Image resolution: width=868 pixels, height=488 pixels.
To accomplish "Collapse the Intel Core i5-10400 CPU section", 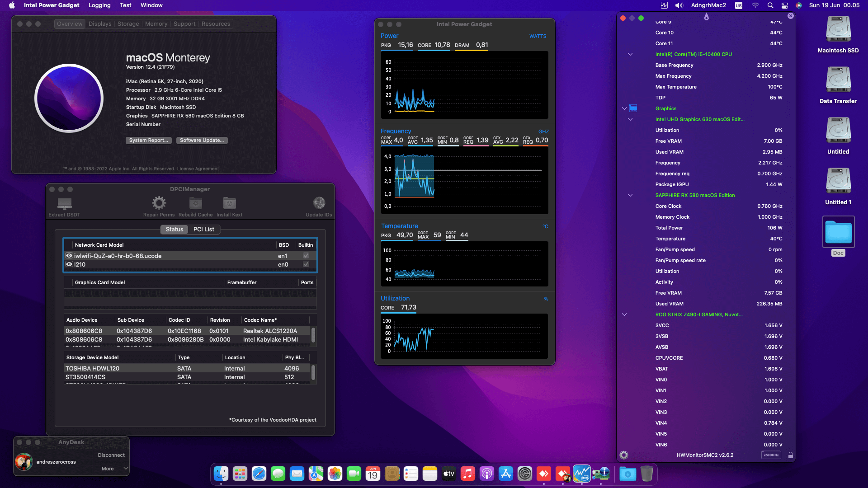I will pyautogui.click(x=630, y=54).
